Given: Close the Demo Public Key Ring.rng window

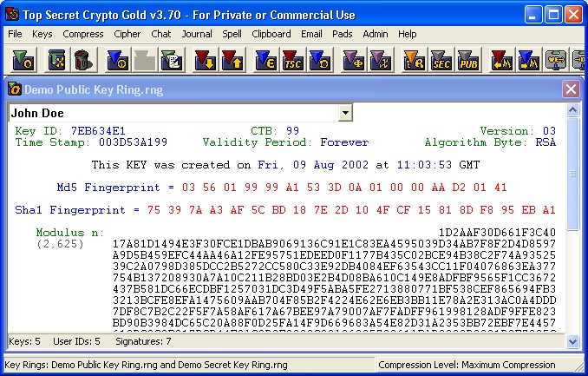Looking at the screenshot, I should pos(572,89).
